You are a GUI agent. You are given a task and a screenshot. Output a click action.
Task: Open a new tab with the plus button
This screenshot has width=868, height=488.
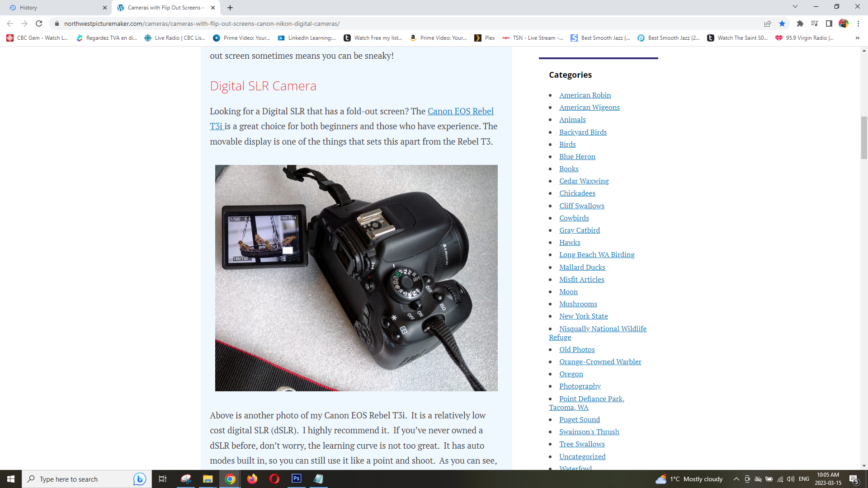point(230,8)
